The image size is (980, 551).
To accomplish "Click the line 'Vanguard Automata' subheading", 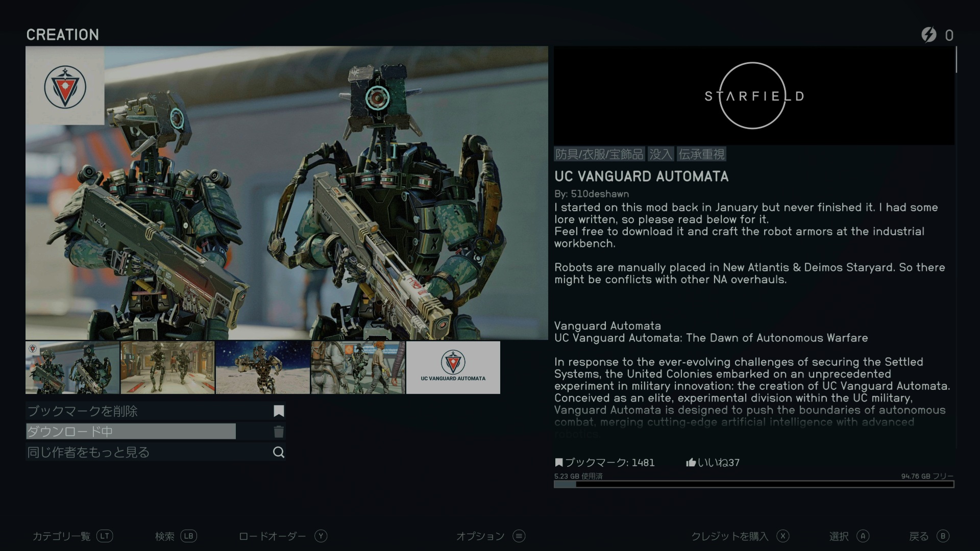I will [x=607, y=325].
